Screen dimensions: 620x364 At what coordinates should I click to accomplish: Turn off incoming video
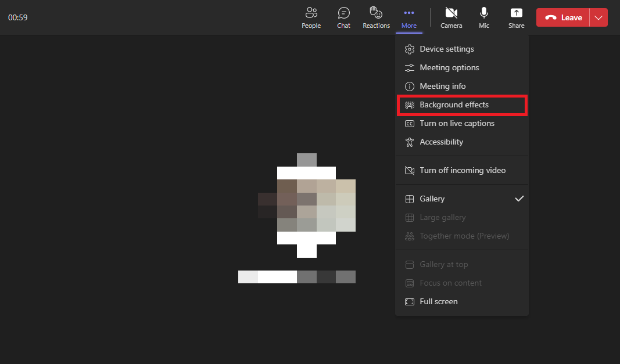tap(462, 170)
